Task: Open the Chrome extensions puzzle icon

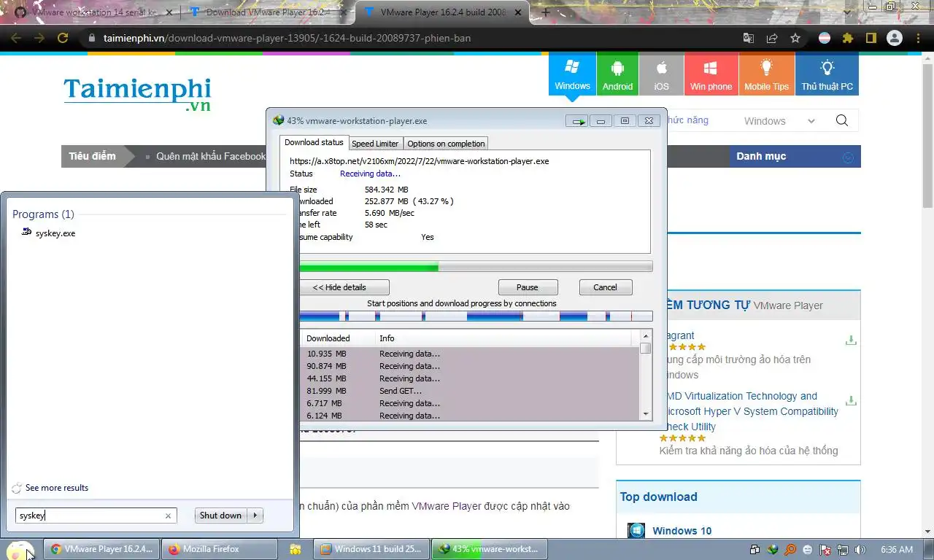Action: coord(848,38)
